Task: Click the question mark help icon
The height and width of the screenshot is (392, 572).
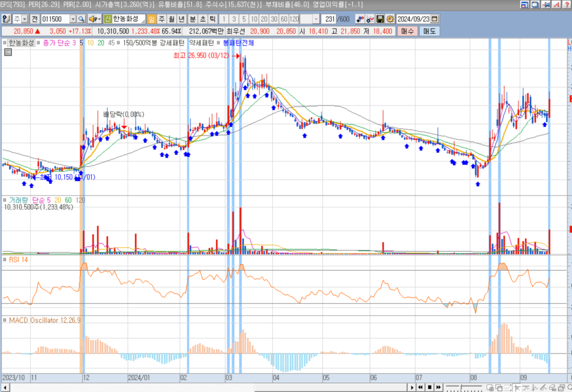Action: (567, 5)
